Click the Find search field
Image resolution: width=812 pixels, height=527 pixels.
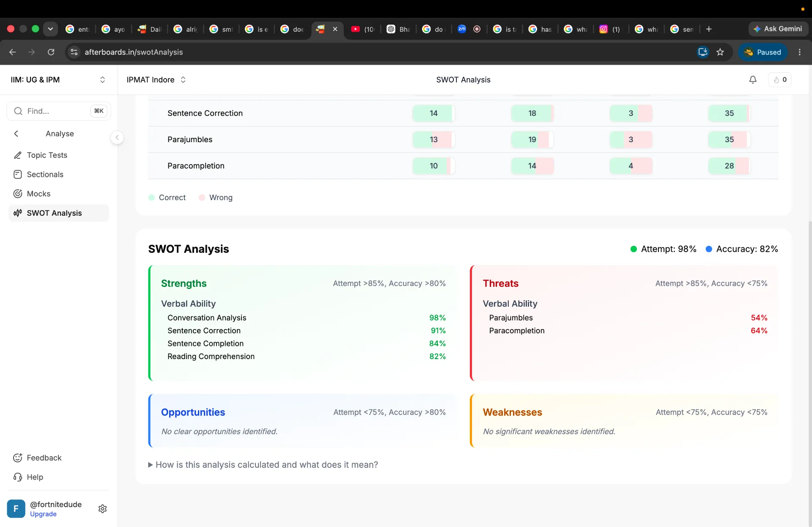pos(59,111)
